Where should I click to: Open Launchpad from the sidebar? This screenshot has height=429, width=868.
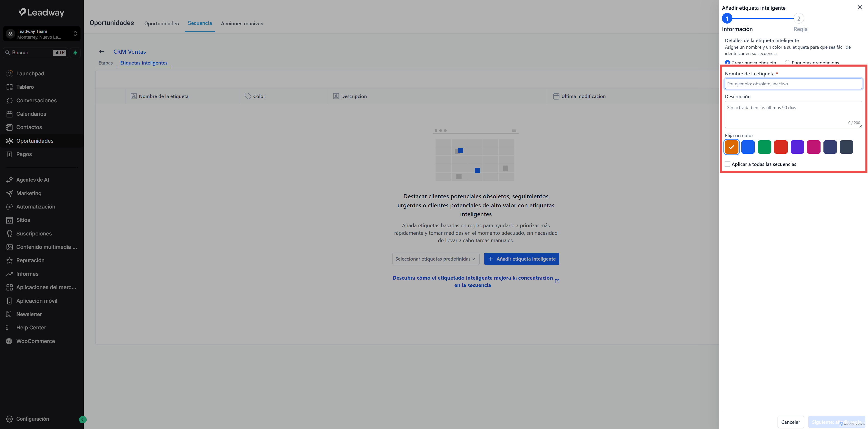30,74
